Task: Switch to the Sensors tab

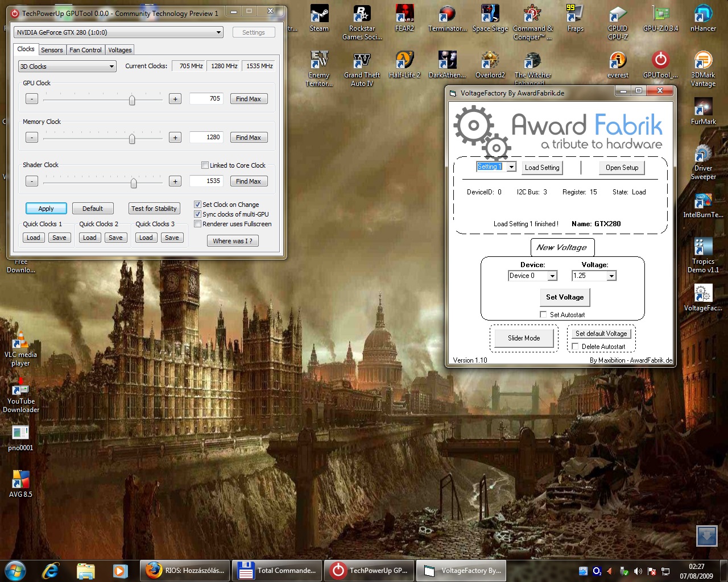Action: pos(52,50)
